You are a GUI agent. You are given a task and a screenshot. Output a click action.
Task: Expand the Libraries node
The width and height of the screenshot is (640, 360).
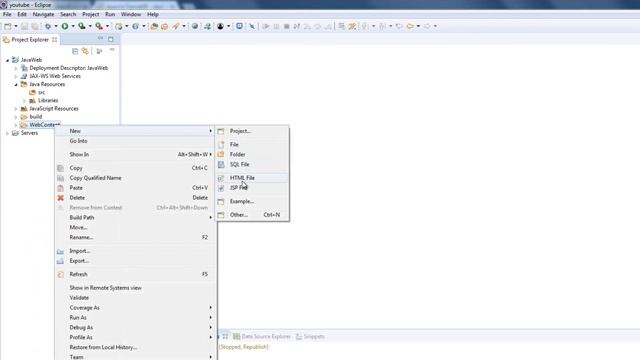pyautogui.click(x=24, y=100)
